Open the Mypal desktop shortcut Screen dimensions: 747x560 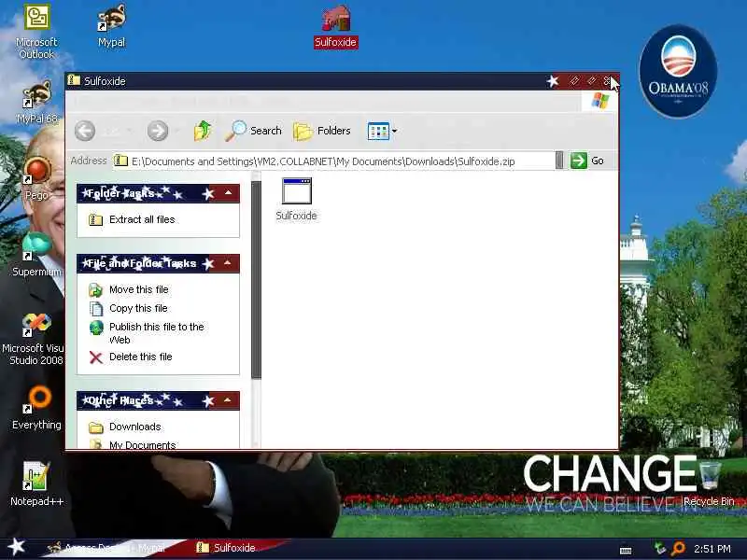pyautogui.click(x=111, y=26)
